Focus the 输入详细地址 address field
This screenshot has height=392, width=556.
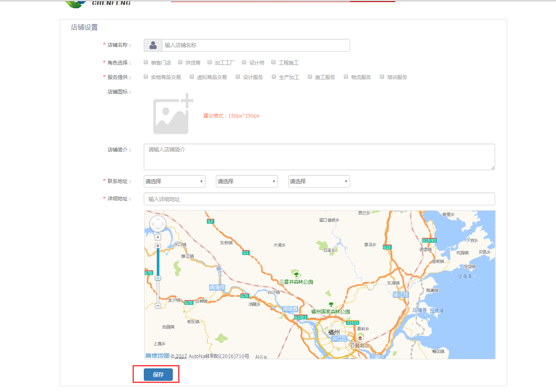(319, 199)
